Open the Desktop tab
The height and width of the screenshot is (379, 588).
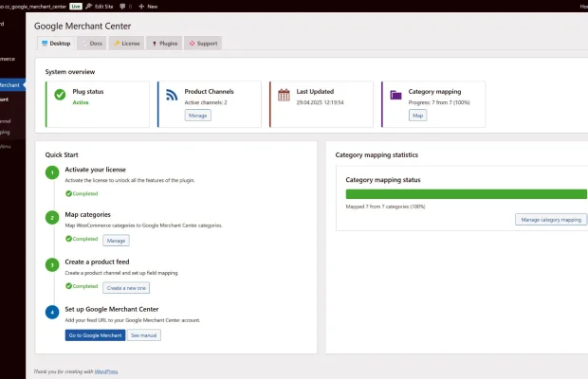click(x=56, y=44)
